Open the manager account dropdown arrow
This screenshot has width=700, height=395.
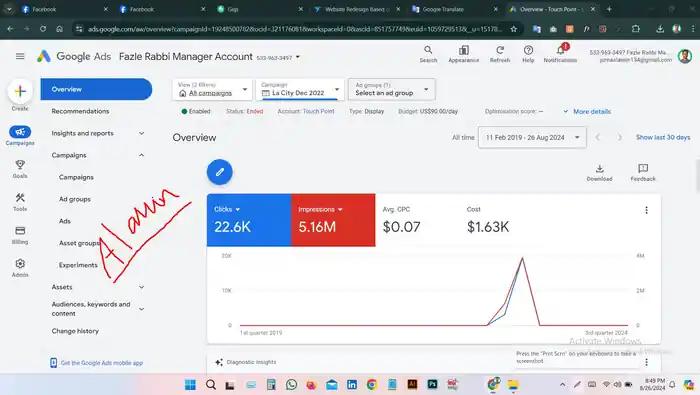[x=298, y=57]
